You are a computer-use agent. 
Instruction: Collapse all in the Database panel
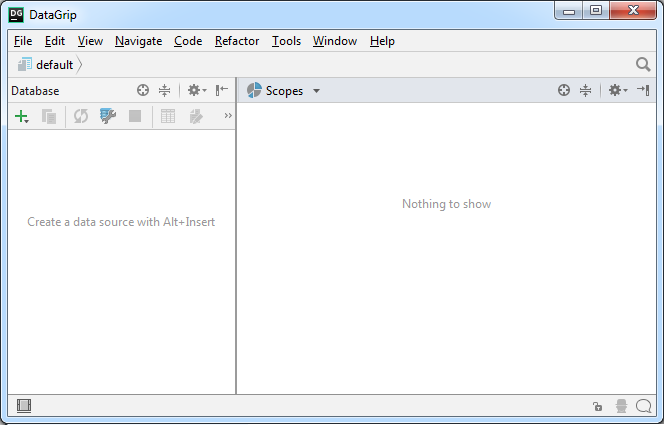point(165,90)
